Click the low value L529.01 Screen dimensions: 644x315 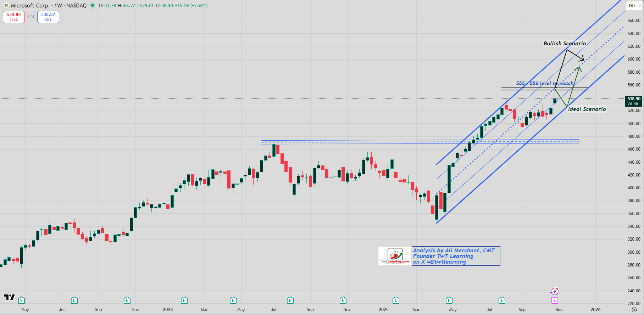pyautogui.click(x=145, y=6)
